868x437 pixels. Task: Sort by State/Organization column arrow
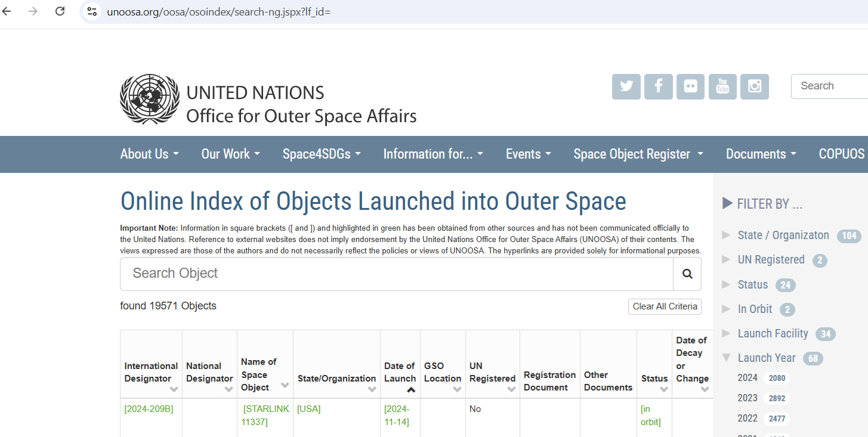tap(372, 389)
